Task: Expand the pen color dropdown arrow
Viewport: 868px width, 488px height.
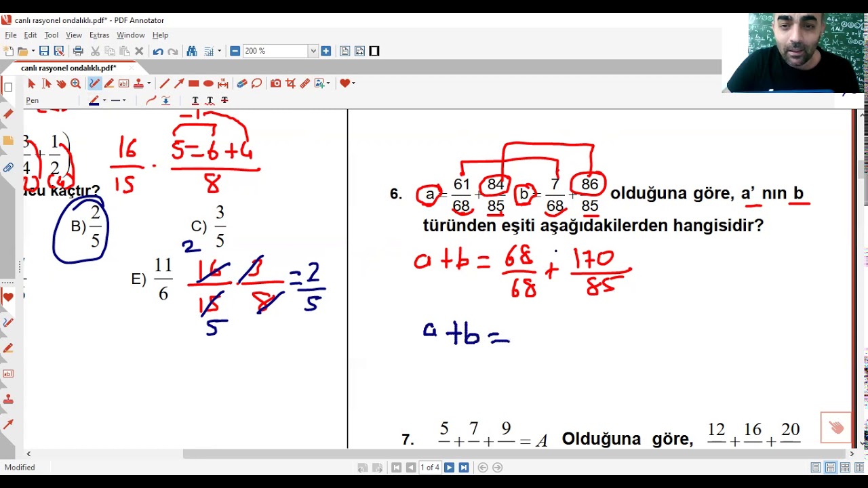Action: pos(104,100)
